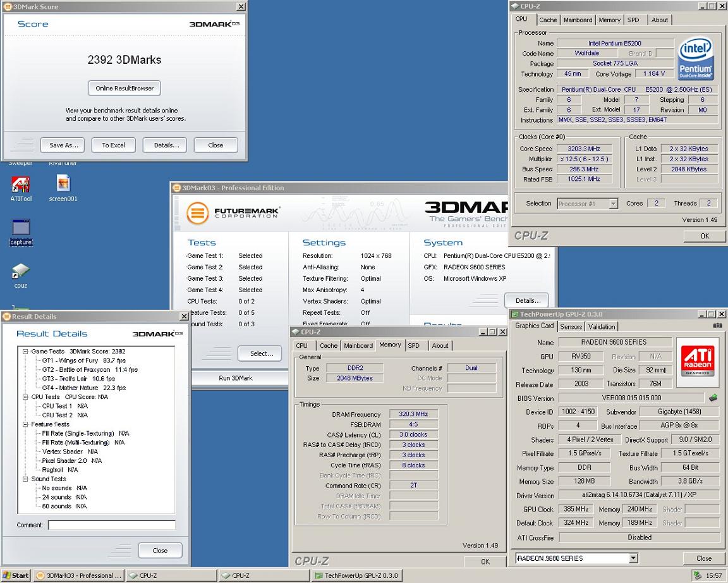Click the Intel Pentium logo in CPU-Z
The height and width of the screenshot is (583, 728).
point(695,60)
